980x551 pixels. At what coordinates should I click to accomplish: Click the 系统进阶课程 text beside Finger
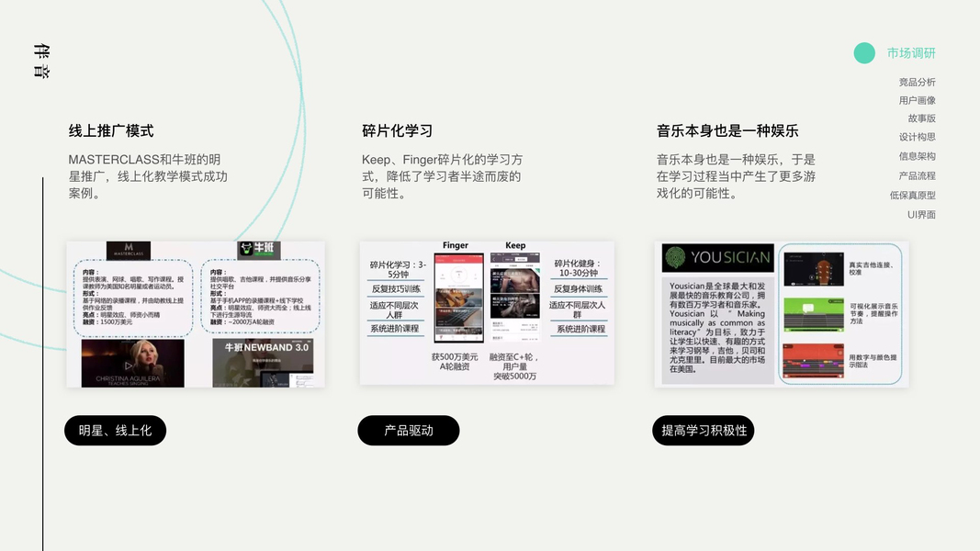click(394, 329)
